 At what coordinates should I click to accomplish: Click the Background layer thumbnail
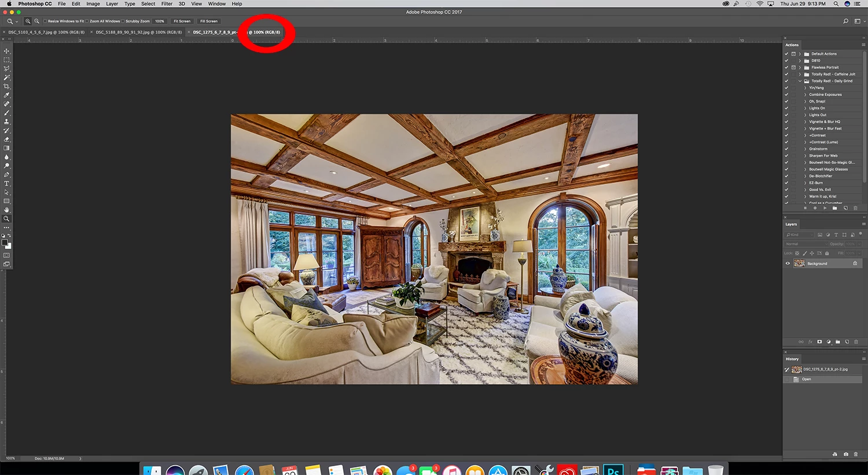pos(799,264)
